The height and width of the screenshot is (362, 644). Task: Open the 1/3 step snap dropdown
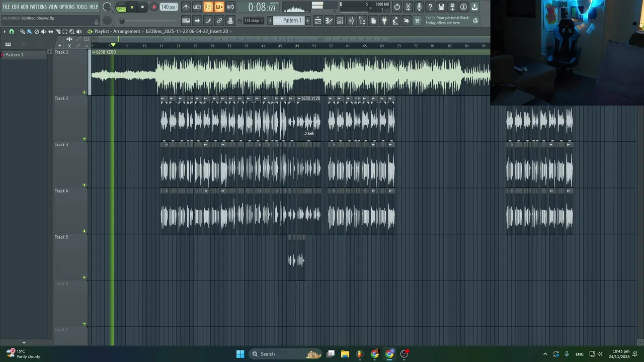coord(254,21)
